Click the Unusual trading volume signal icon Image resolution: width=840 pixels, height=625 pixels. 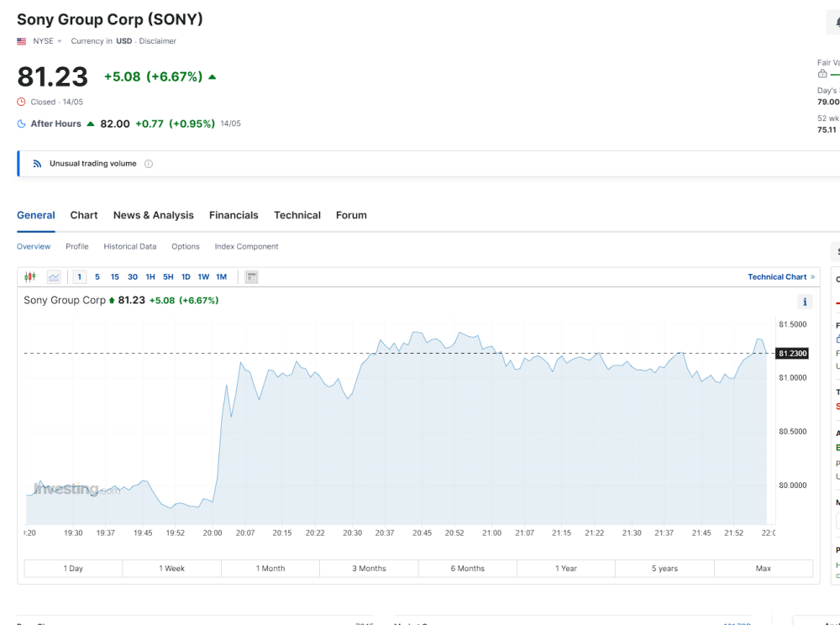[x=37, y=164]
